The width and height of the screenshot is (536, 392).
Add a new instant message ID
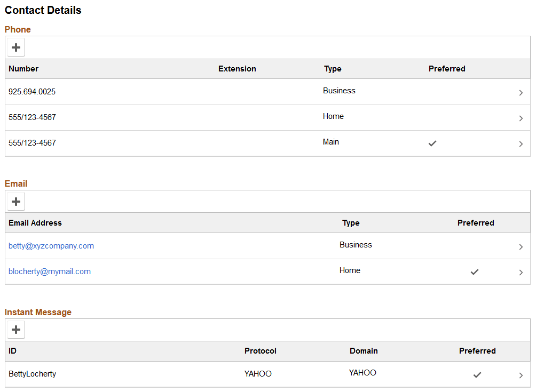pyautogui.click(x=15, y=329)
